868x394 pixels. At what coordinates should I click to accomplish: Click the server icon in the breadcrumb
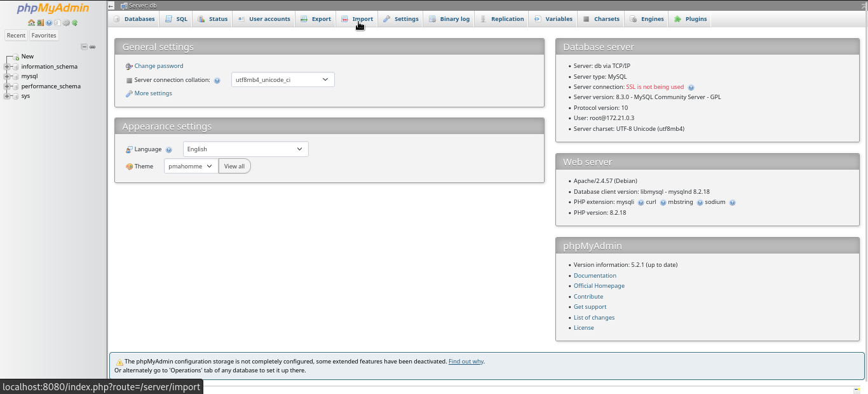(123, 5)
